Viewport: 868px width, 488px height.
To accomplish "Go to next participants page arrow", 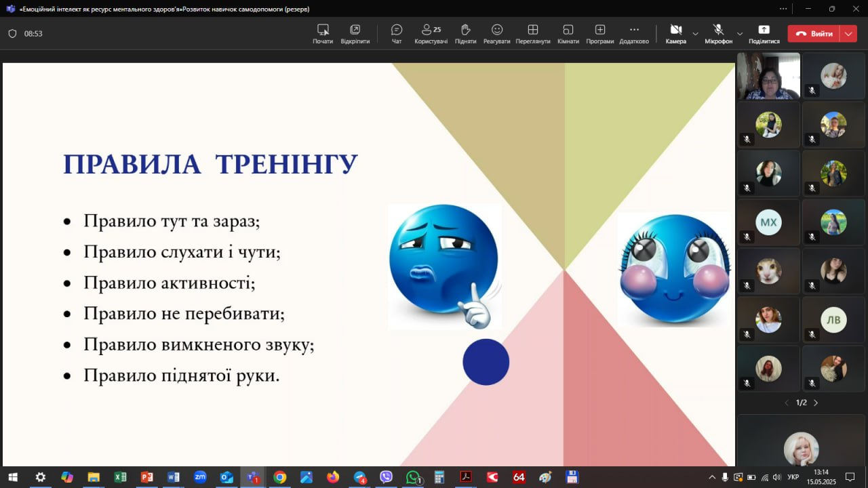I will (x=816, y=403).
